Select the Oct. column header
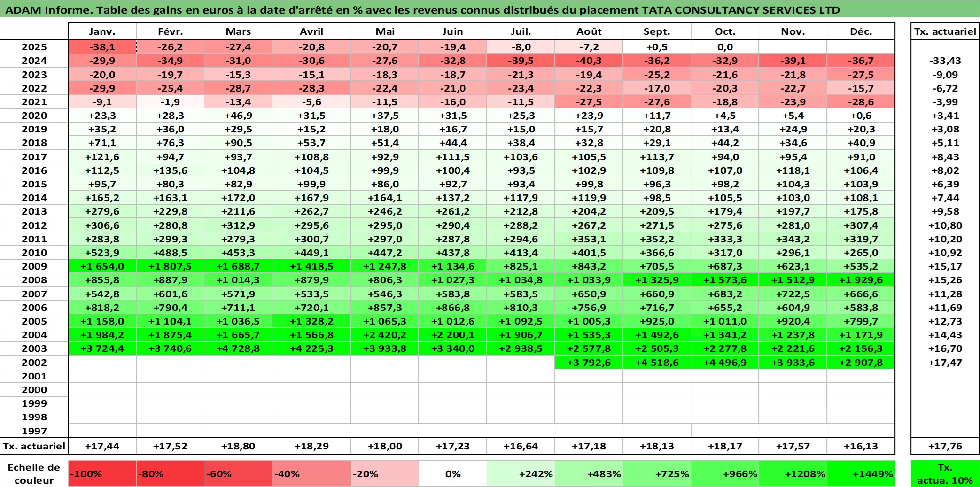This screenshot has height=487, width=980. click(725, 31)
